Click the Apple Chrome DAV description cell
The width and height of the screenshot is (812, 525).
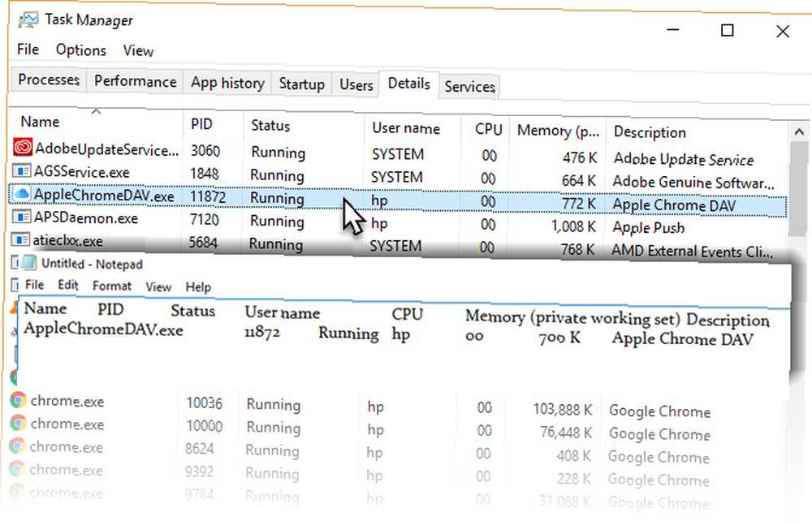point(674,205)
